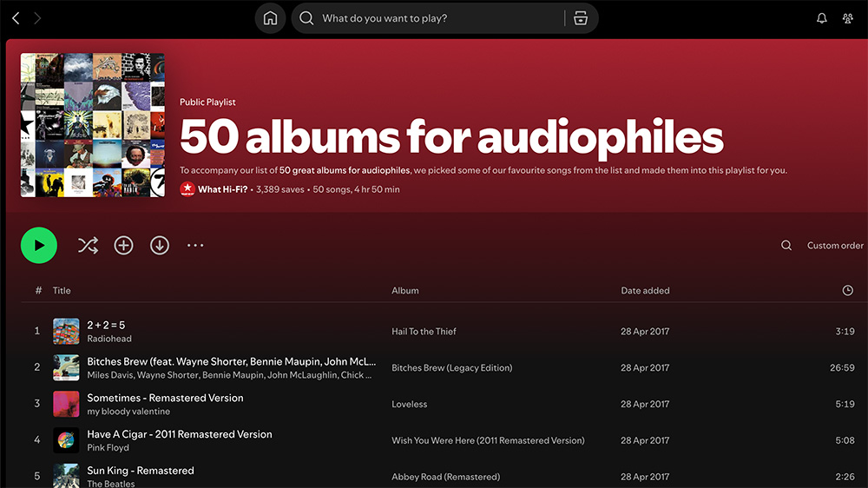Click the playlist cover collage
This screenshot has width=868, height=488.
pyautogui.click(x=92, y=125)
